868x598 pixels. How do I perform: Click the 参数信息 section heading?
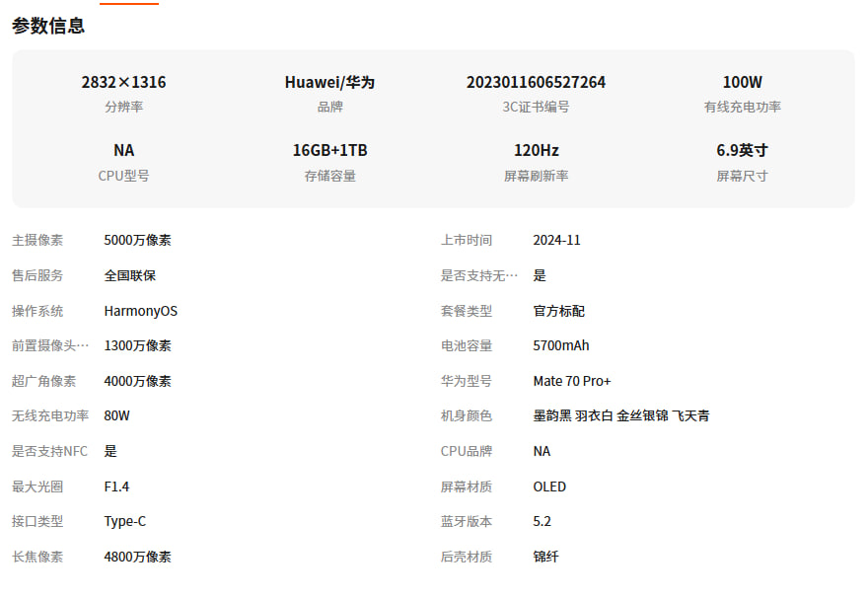click(x=48, y=27)
